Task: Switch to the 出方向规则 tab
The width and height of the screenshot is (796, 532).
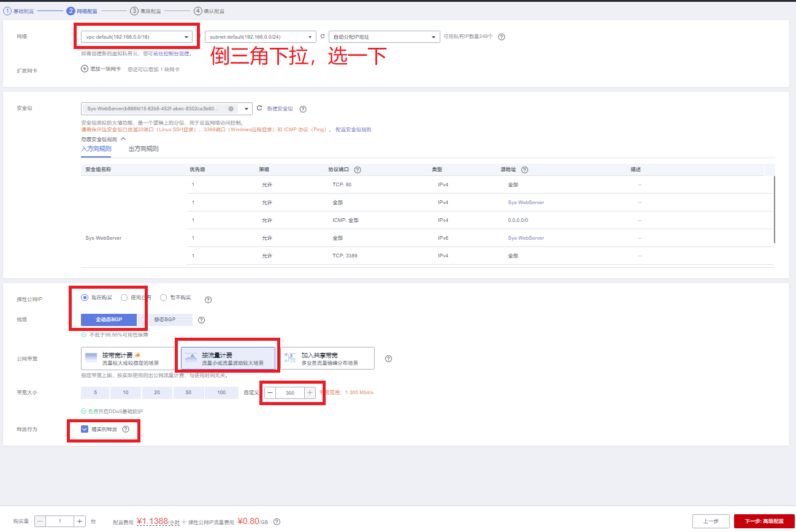Action: point(144,148)
